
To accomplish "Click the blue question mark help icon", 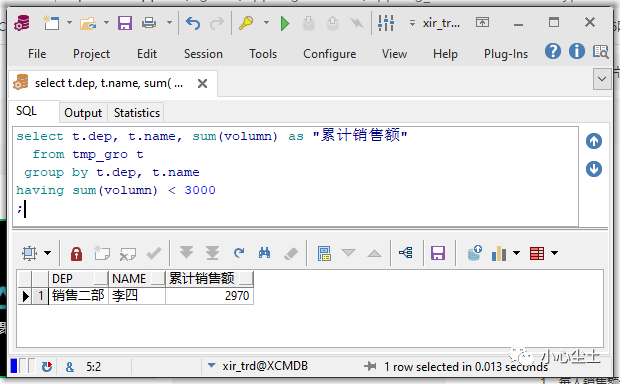I will [553, 51].
